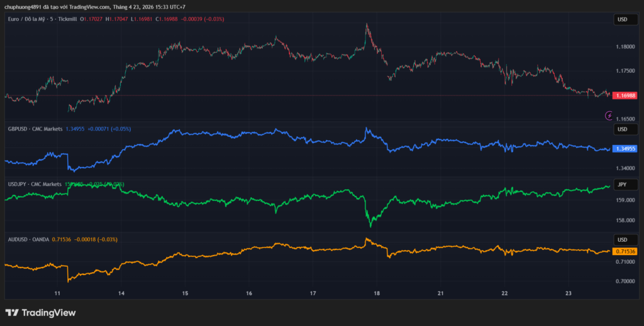
Task: Select the orange 0.71536 AUDUSD price label
Action: pyautogui.click(x=625, y=251)
